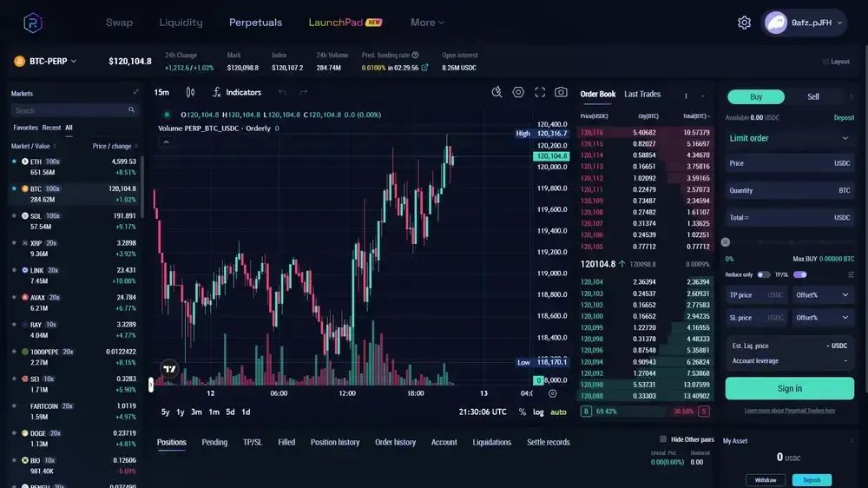Open chart settings hexagon icon
Image resolution: width=868 pixels, height=488 pixels.
[x=518, y=92]
